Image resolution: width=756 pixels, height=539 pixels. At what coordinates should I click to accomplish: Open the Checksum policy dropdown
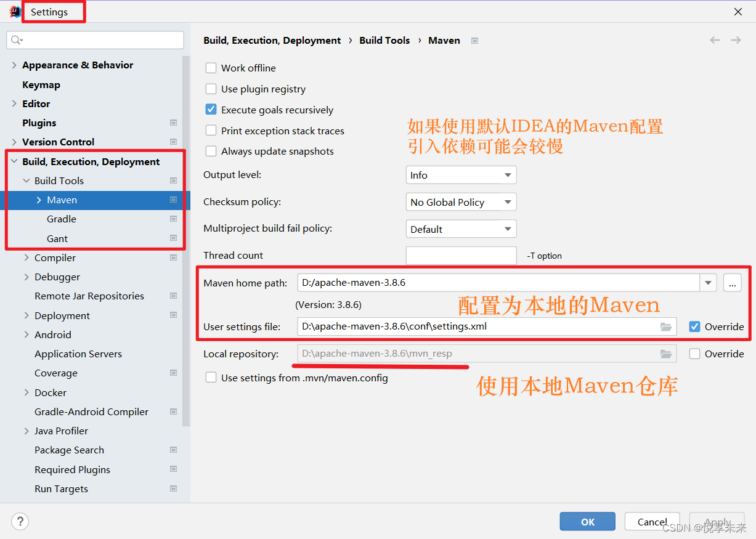461,202
